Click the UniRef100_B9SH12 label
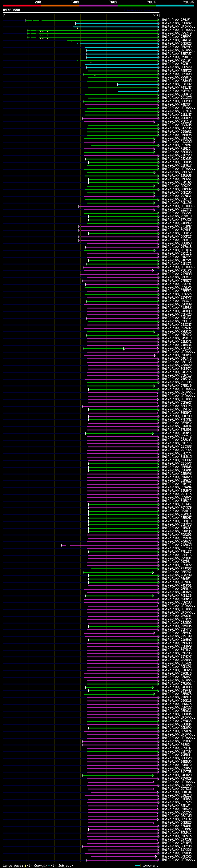 (x=177, y=64)
